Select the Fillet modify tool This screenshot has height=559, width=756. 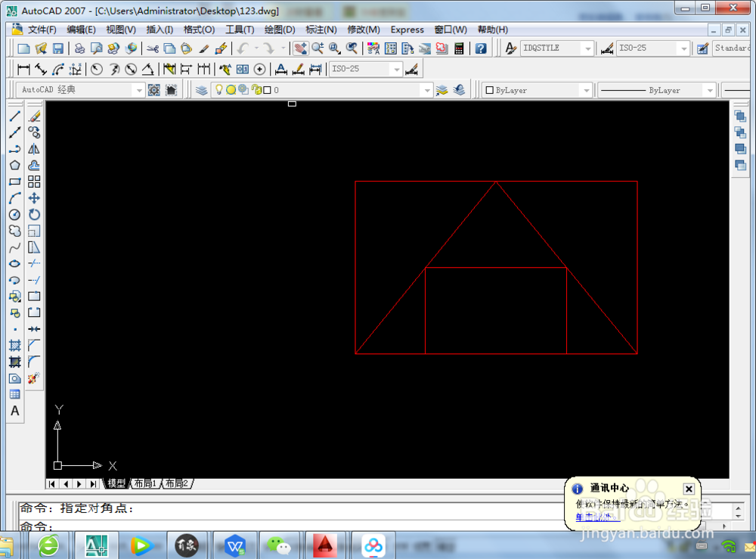(34, 362)
